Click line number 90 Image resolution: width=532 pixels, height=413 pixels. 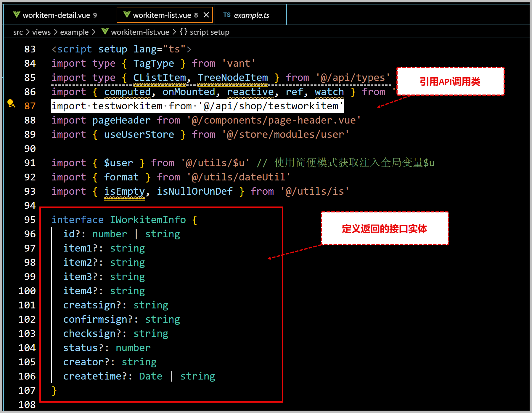point(30,149)
